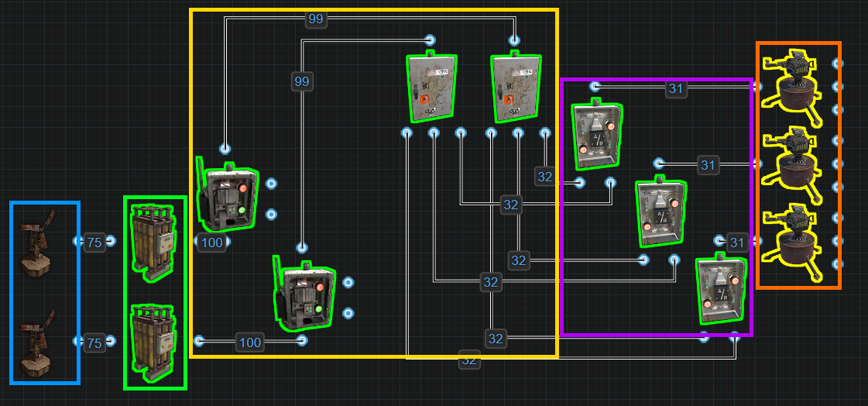Select the middle A/B OR switch
The image size is (868, 406).
[x=660, y=211]
